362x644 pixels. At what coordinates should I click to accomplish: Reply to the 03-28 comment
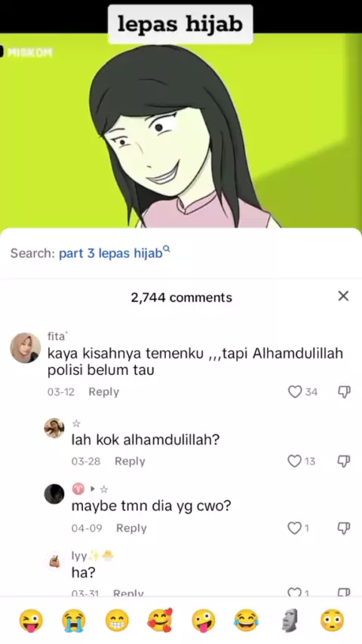pyautogui.click(x=130, y=462)
